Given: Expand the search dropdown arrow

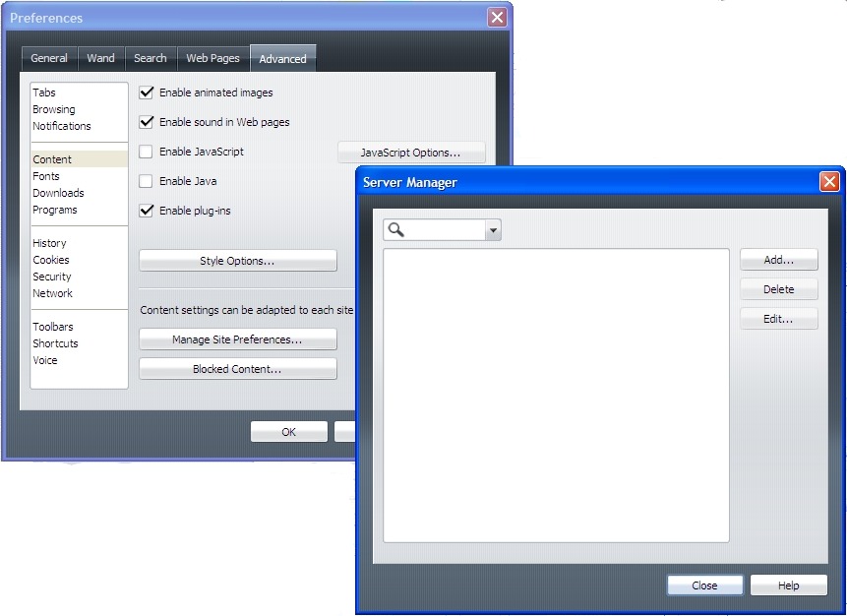Looking at the screenshot, I should (493, 231).
